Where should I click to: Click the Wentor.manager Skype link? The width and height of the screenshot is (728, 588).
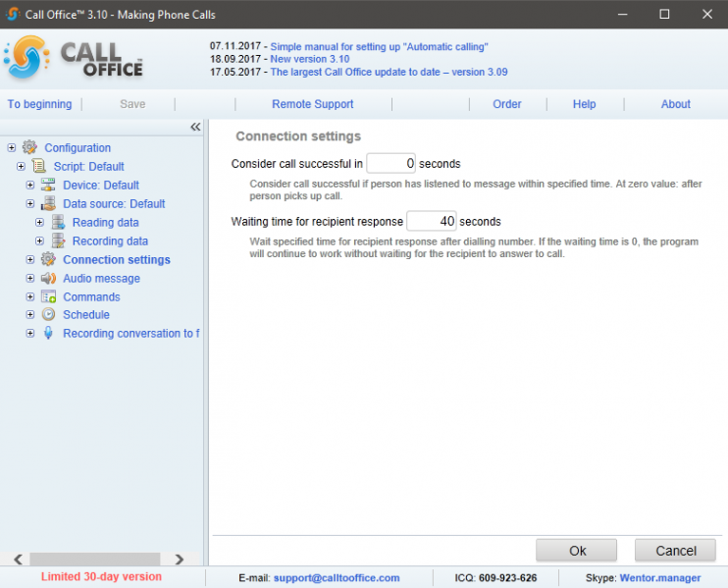(x=660, y=578)
